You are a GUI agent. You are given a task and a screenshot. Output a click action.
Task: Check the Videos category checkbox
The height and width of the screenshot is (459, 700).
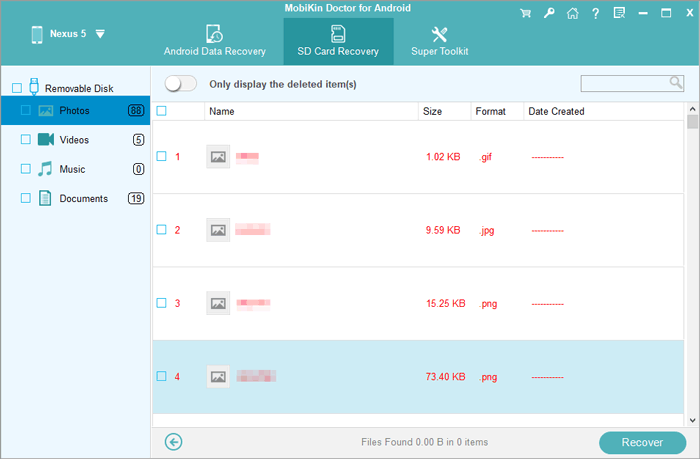(26, 140)
